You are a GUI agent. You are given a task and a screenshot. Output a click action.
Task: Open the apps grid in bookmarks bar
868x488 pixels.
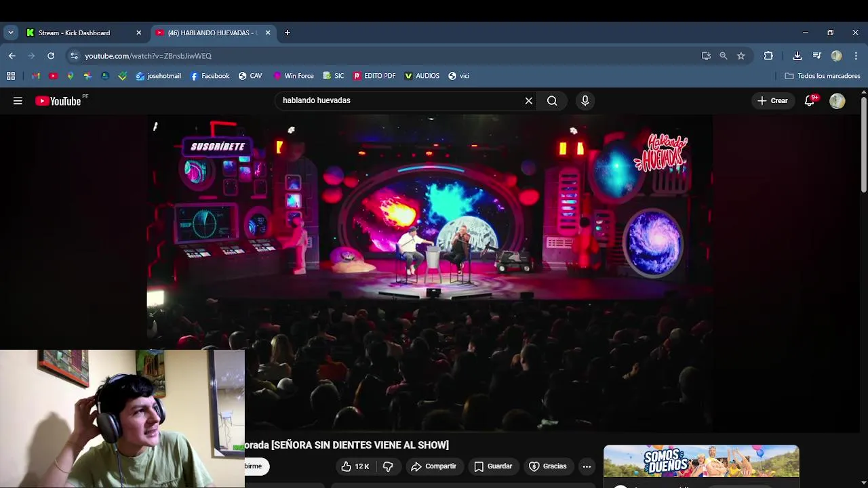pyautogui.click(x=11, y=76)
